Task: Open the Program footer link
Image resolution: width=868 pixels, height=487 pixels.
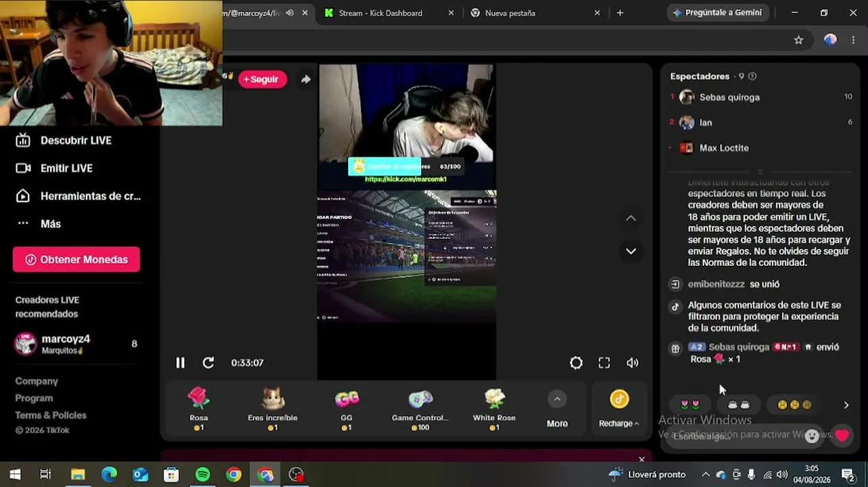Action: point(34,398)
